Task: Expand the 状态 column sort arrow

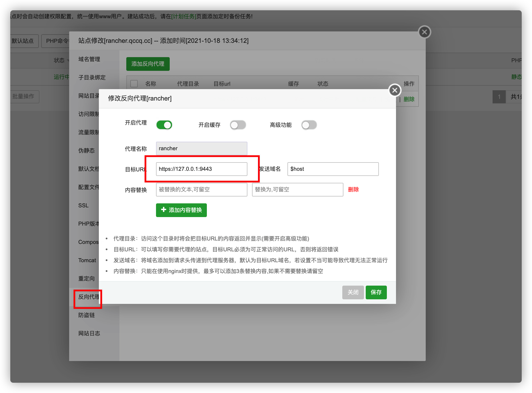Action: pos(68,61)
